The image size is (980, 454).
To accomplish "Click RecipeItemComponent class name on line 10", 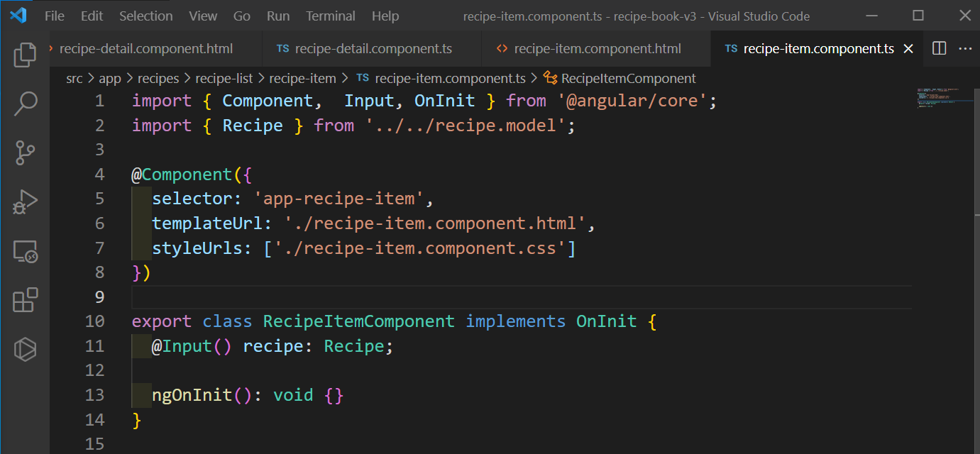I will (359, 321).
